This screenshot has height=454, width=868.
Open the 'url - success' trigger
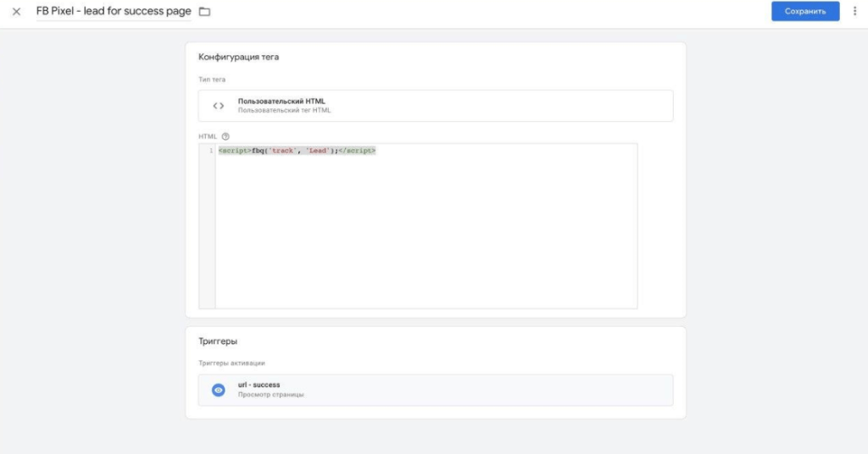pos(259,385)
